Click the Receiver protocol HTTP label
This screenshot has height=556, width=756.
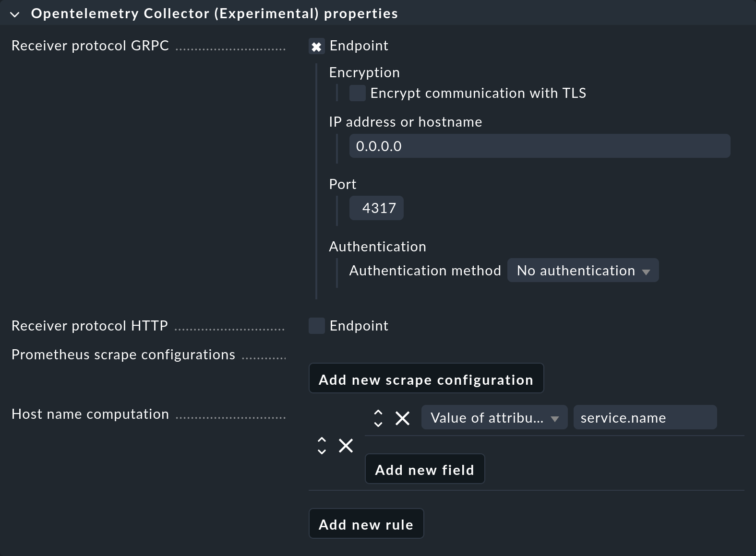click(90, 326)
